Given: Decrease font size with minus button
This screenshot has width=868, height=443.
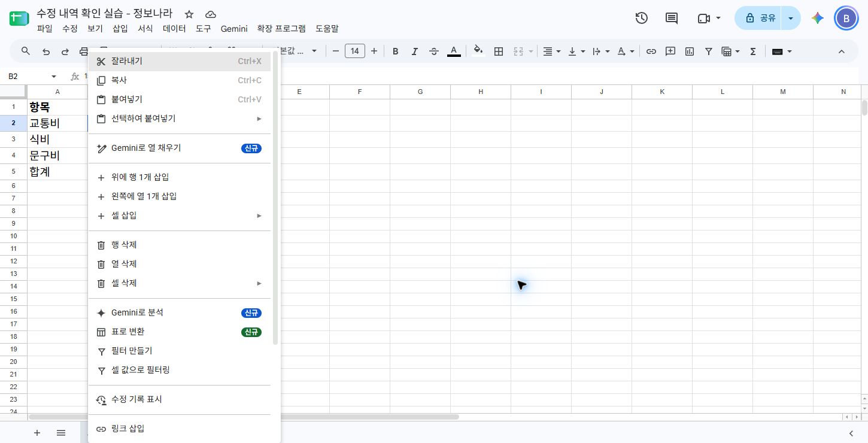Looking at the screenshot, I should click(335, 51).
